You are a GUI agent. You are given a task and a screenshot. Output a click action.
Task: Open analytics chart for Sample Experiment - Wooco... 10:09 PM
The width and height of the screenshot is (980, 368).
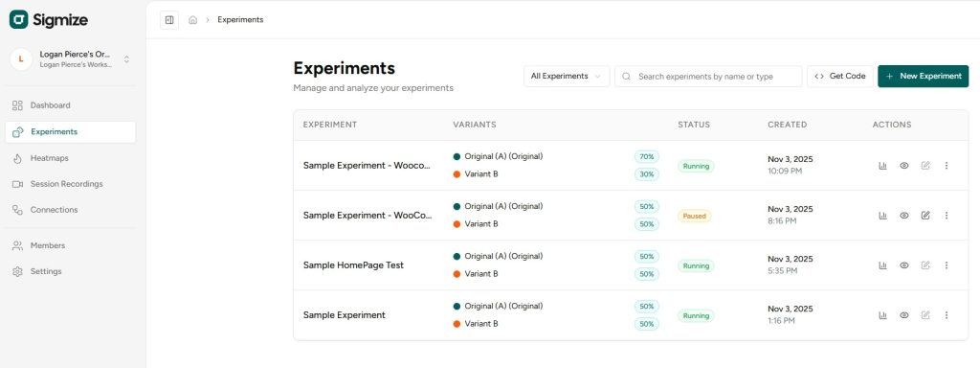click(x=882, y=165)
